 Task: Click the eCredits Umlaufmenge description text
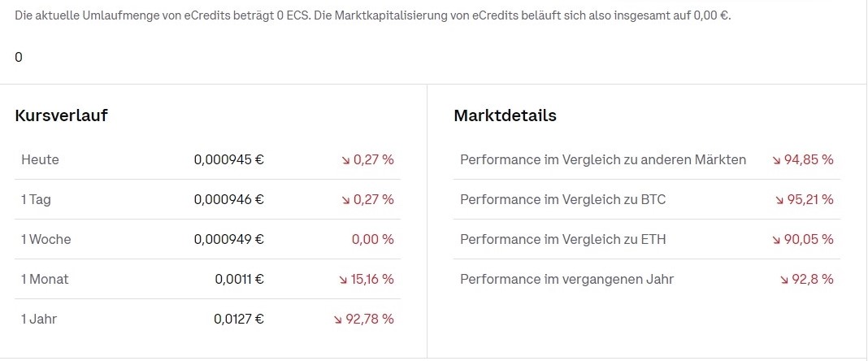[372, 15]
